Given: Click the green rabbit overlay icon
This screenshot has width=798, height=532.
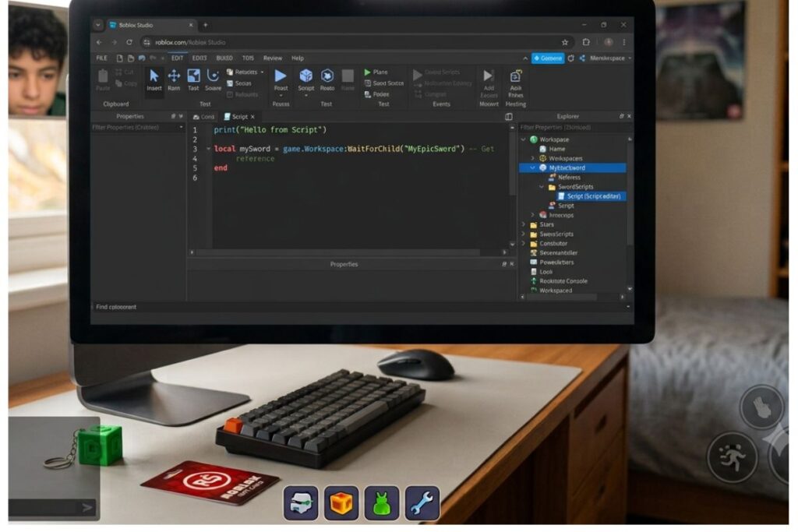Looking at the screenshot, I should tap(382, 503).
